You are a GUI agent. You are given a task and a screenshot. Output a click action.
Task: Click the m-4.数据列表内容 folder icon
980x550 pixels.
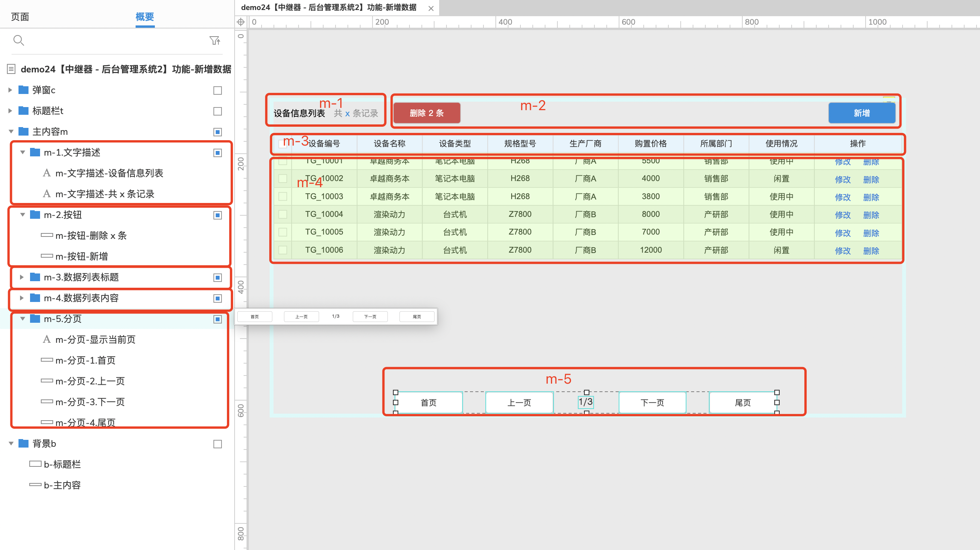pos(35,298)
